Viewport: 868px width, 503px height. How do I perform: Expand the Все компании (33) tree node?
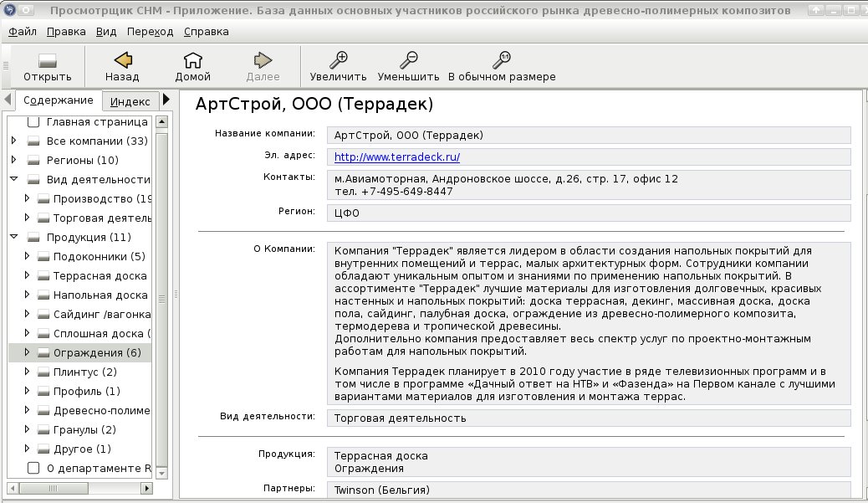click(14, 141)
